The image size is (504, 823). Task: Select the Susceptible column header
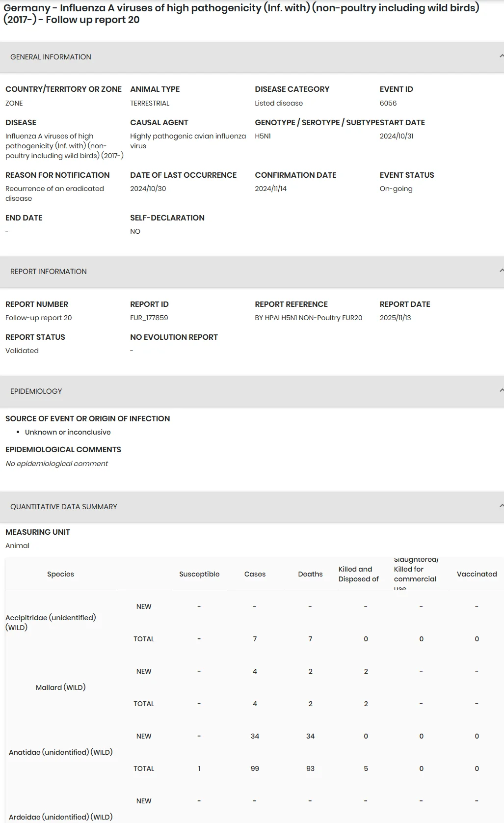[x=199, y=574]
